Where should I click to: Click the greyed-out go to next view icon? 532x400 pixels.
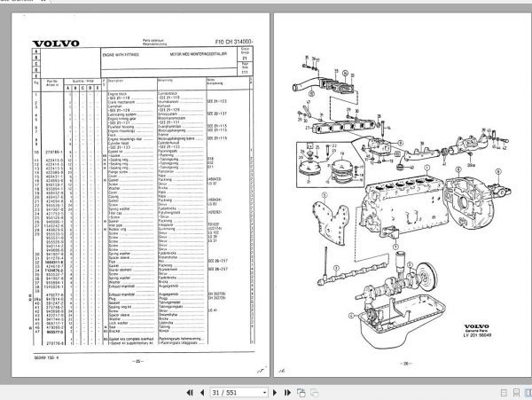315,393
